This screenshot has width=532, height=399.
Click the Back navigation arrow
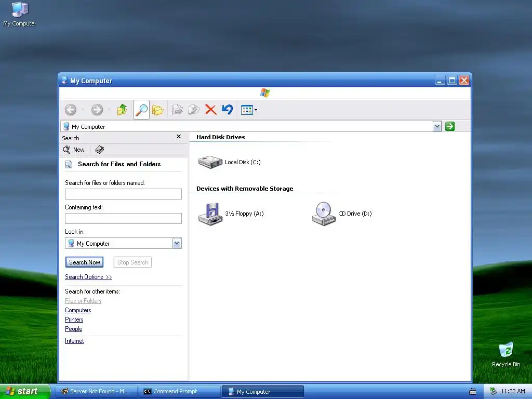[x=71, y=110]
